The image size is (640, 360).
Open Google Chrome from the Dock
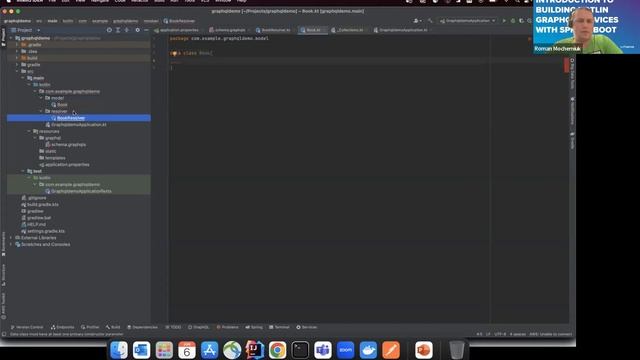(x=278, y=350)
